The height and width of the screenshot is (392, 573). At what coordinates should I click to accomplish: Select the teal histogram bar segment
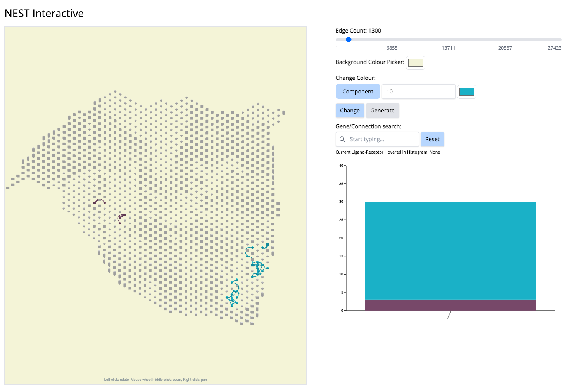(450, 250)
